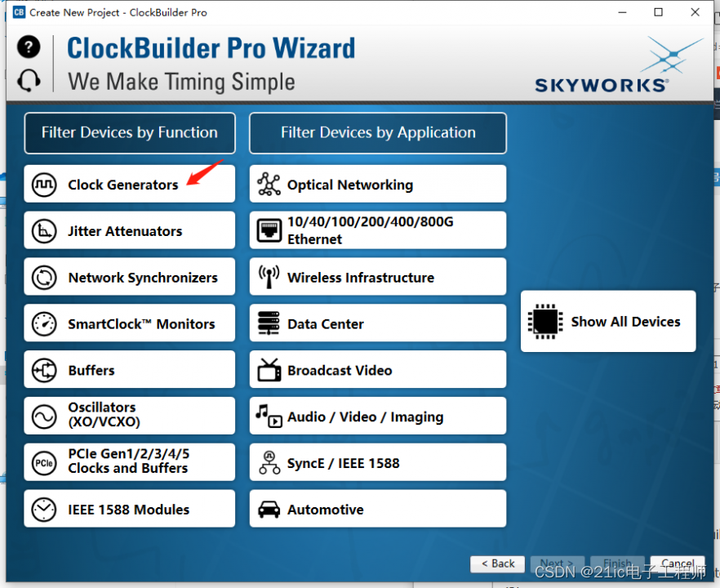The height and width of the screenshot is (588, 720).
Task: Close the ClockBuilder Pro wizard window
Action: (x=696, y=12)
